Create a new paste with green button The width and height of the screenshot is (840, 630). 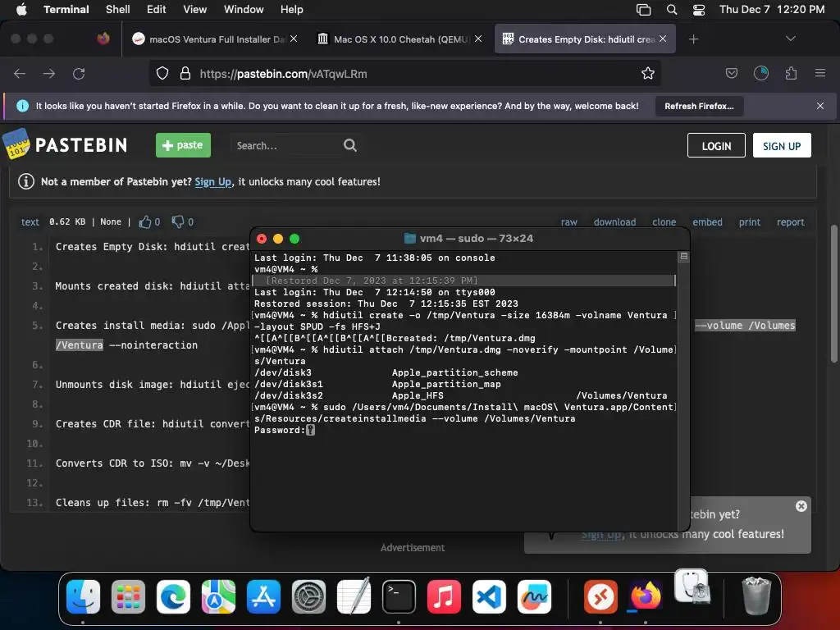coord(183,145)
